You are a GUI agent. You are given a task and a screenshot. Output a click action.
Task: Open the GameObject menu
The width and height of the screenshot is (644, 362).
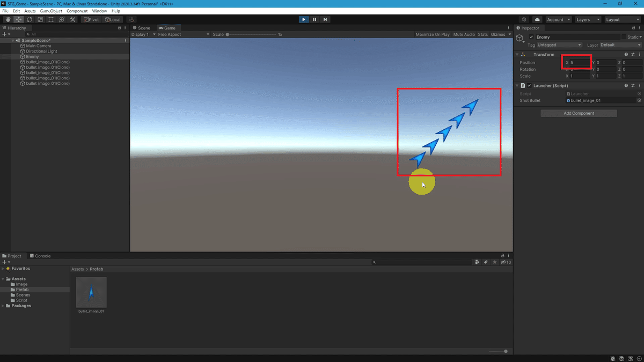(x=52, y=11)
